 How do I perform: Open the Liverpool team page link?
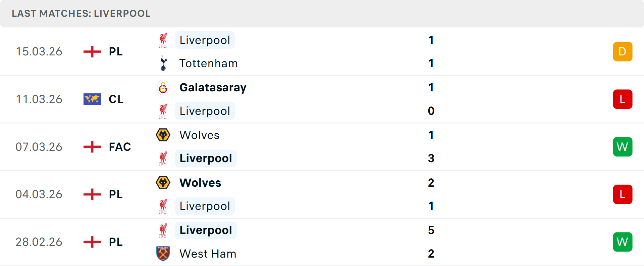click(x=205, y=40)
